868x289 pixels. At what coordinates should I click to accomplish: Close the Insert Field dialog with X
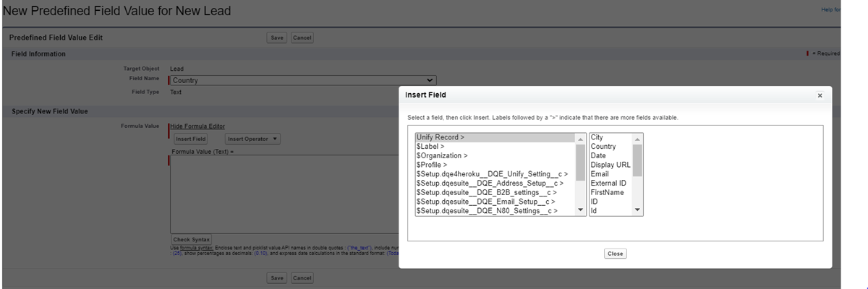(820, 95)
